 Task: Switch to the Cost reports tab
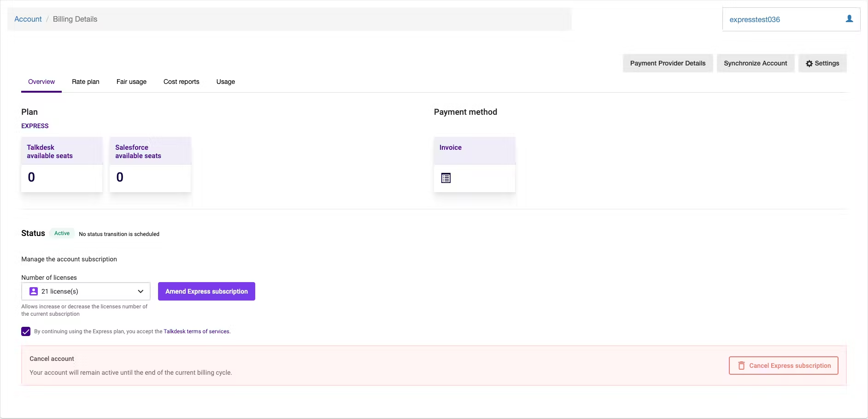(x=182, y=82)
